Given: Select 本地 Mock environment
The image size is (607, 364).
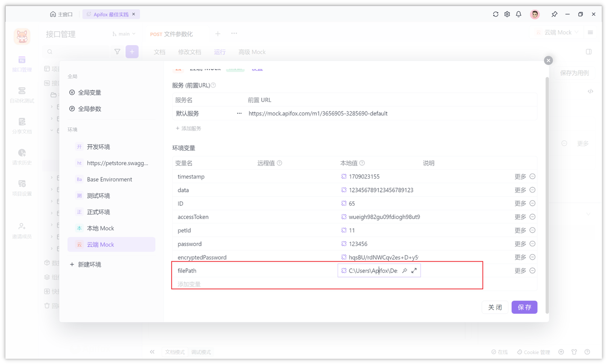Looking at the screenshot, I should [x=111, y=228].
